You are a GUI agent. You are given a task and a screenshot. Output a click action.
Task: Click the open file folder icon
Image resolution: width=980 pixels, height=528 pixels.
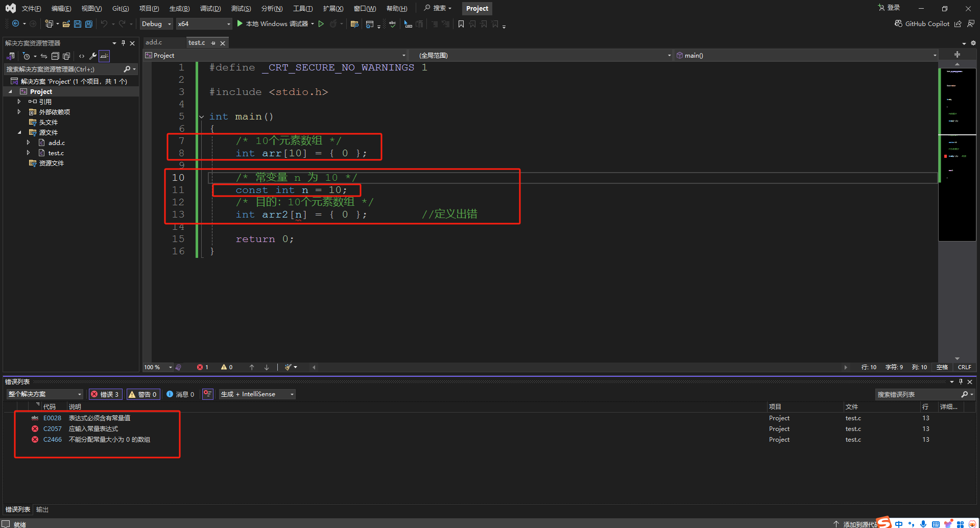(66, 24)
